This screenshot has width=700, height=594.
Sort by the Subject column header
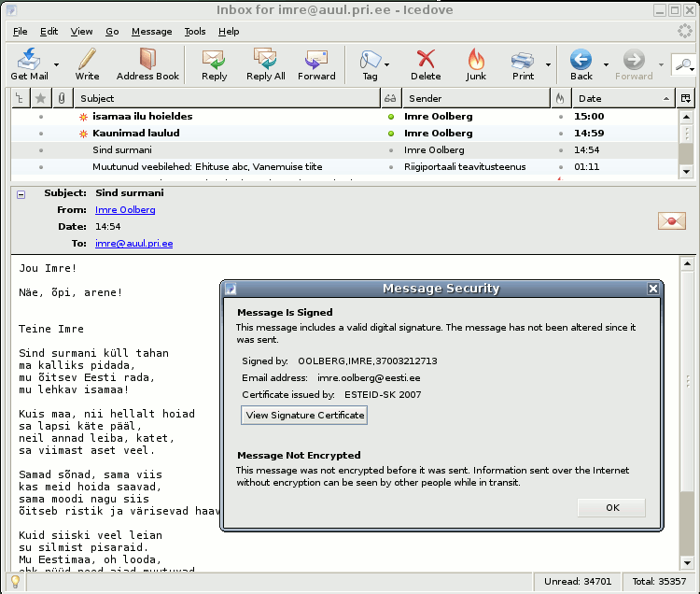coord(227,98)
